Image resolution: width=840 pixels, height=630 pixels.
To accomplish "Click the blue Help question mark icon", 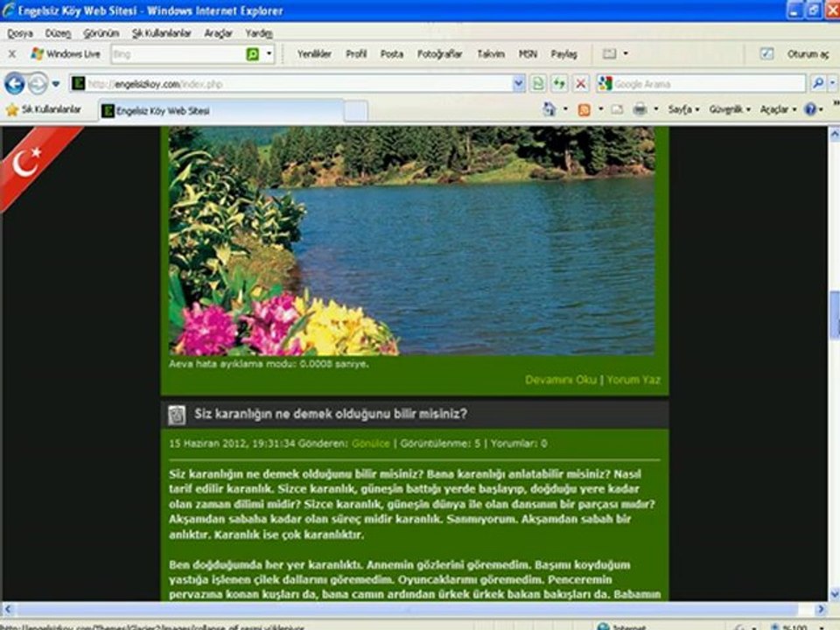I will click(x=810, y=109).
